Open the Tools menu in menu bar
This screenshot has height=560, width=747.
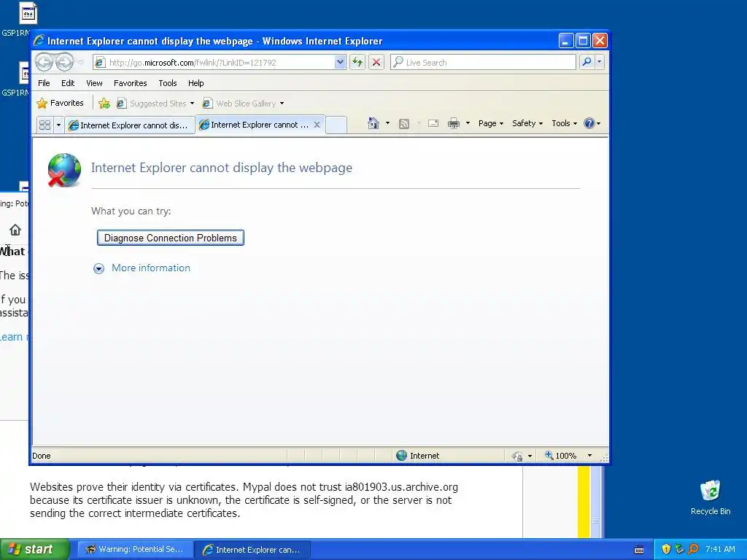click(x=168, y=83)
